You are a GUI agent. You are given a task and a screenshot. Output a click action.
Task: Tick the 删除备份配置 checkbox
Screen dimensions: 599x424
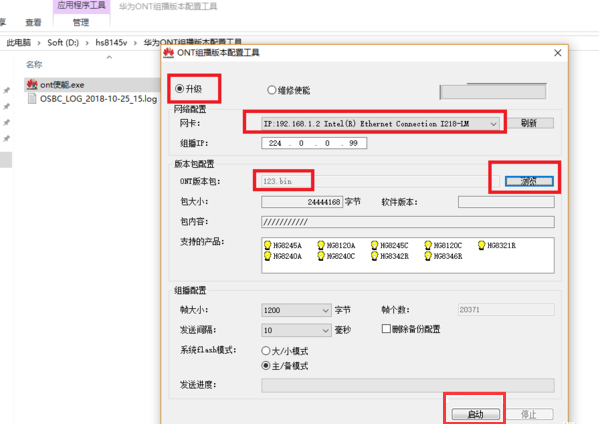386,329
